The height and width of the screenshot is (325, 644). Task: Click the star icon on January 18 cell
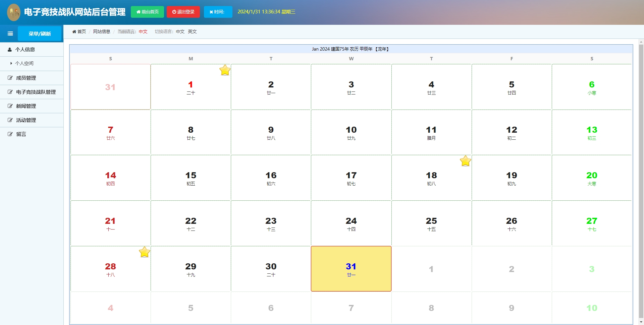[466, 161]
